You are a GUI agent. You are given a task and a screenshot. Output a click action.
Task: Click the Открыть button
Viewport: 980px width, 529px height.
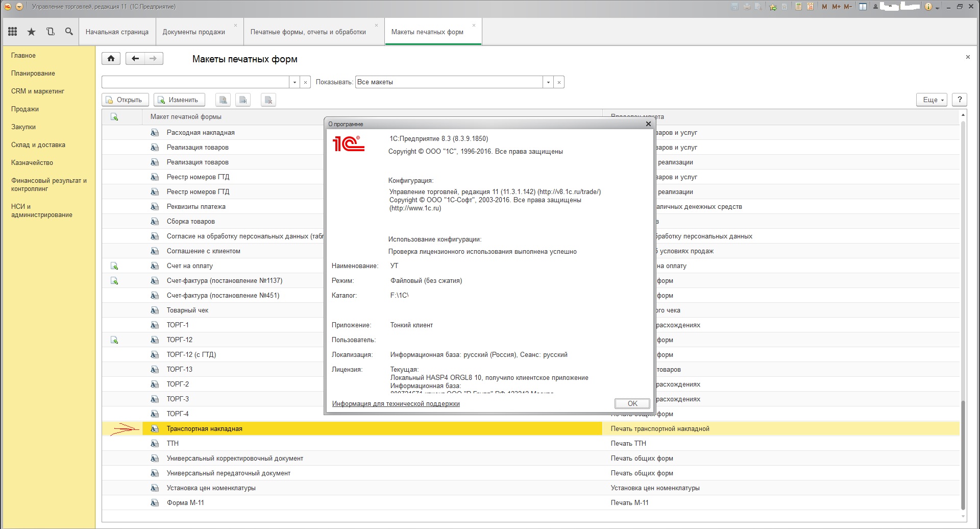125,100
